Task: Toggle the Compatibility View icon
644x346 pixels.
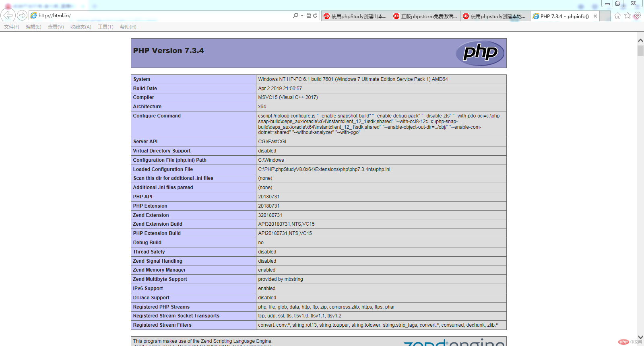Action: 309,16
